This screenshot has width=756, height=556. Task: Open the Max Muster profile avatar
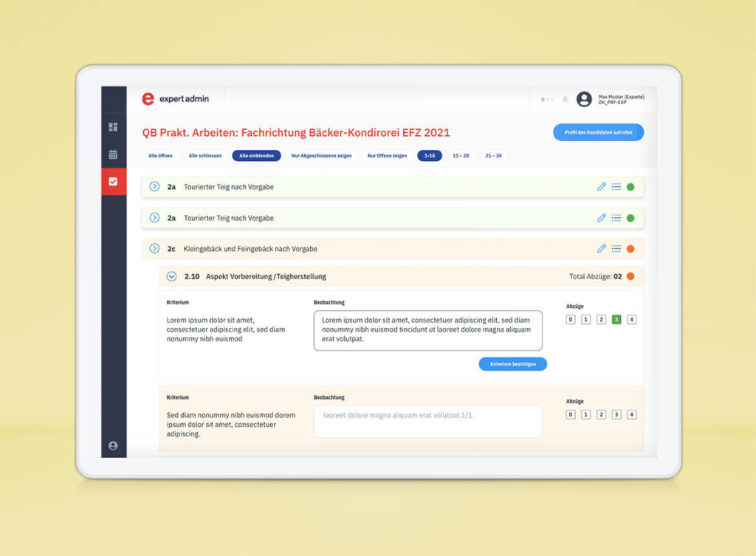click(583, 99)
